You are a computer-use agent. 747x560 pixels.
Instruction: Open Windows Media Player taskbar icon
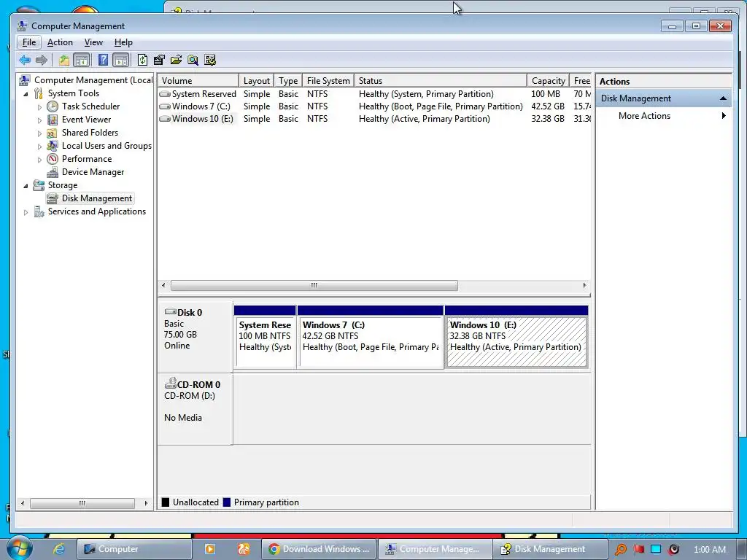(209, 549)
